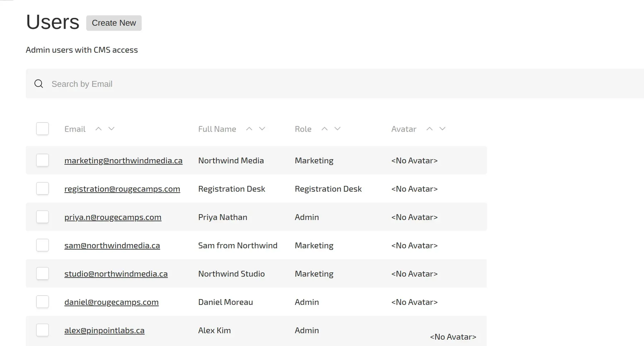Click the Registration Desk role cell
Viewport: 644px width, 346px height.
[328, 189]
